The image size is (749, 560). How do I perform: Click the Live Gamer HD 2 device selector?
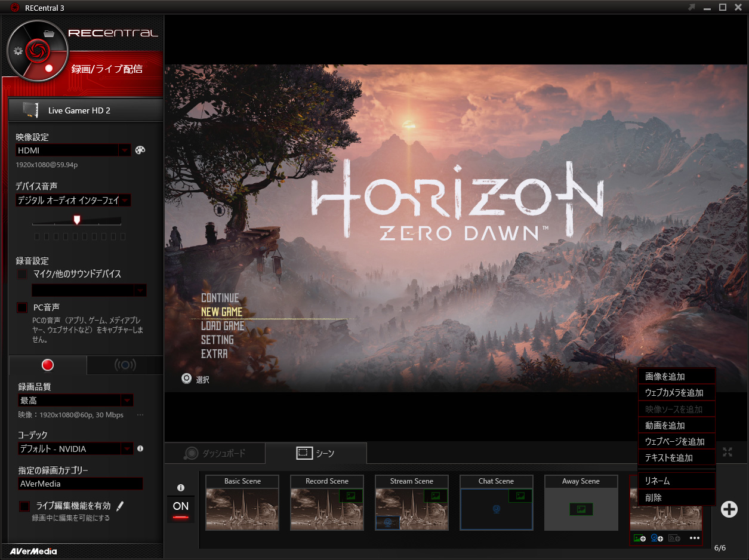click(x=86, y=110)
